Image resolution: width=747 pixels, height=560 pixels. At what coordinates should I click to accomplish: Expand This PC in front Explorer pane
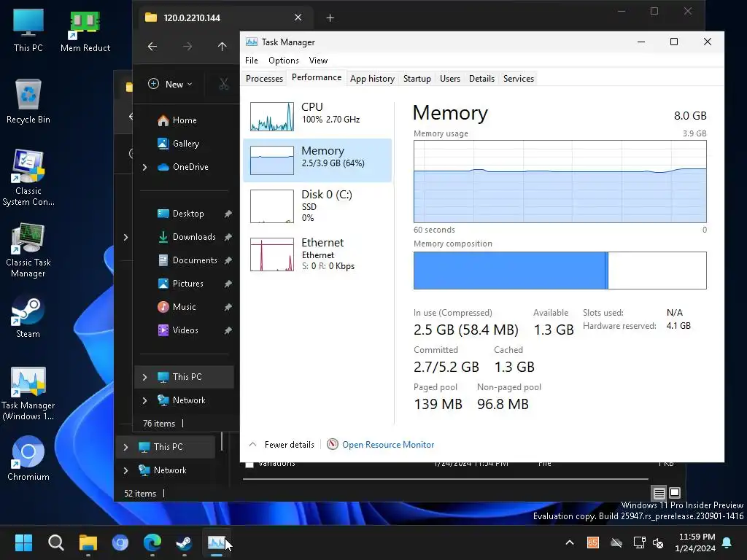(144, 377)
